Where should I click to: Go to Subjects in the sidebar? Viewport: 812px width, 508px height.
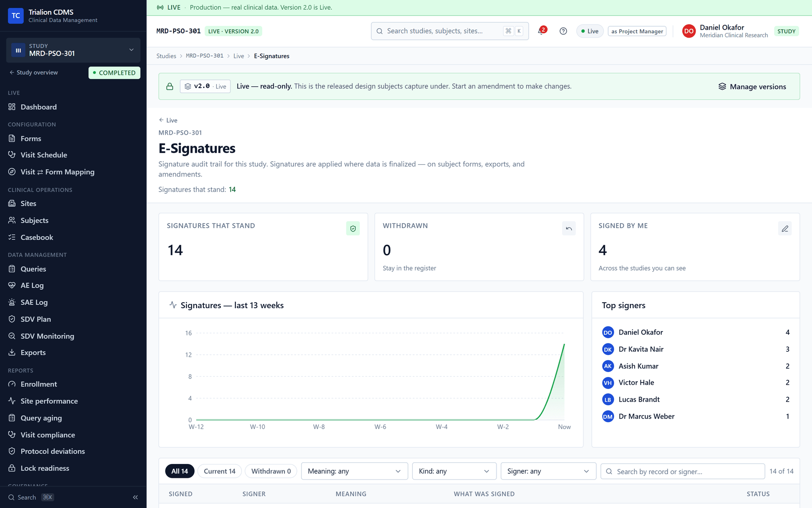click(x=35, y=221)
